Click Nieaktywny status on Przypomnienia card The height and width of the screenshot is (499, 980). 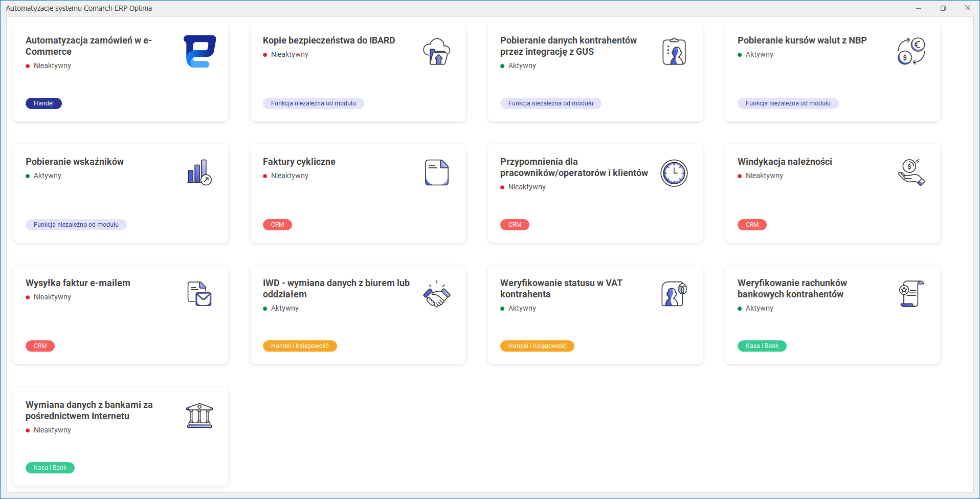pos(523,187)
